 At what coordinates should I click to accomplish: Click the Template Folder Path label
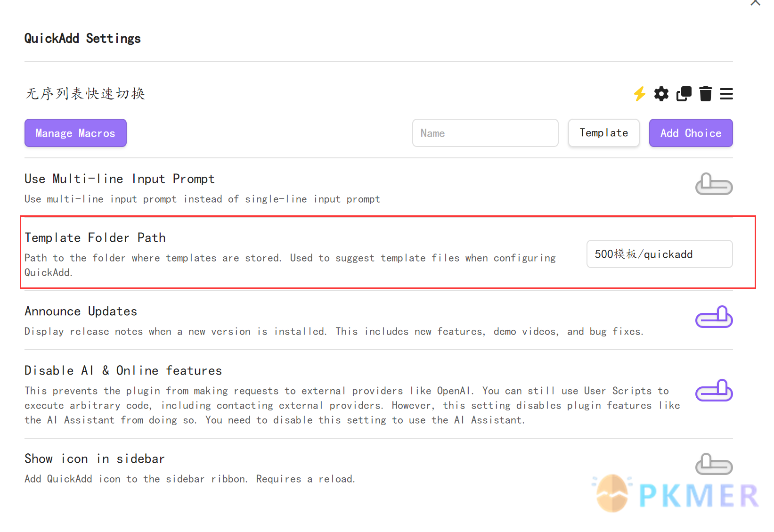click(x=95, y=237)
